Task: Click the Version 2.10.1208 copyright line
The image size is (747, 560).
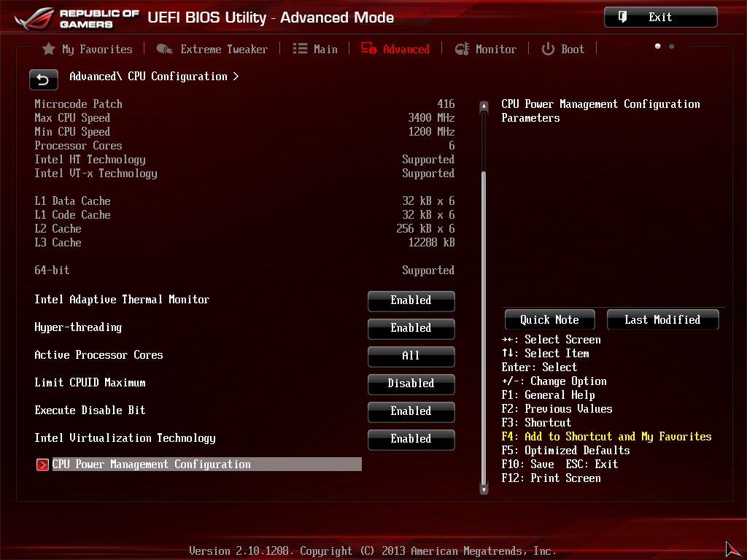Action: coord(373,551)
